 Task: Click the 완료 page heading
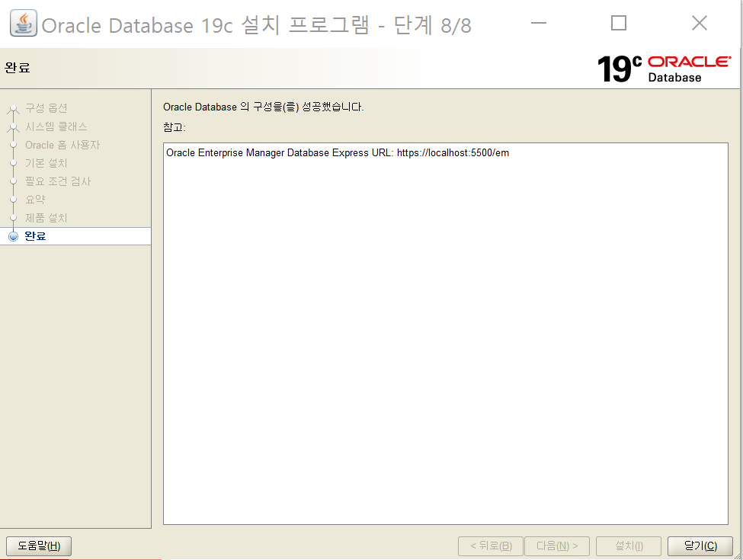click(18, 68)
